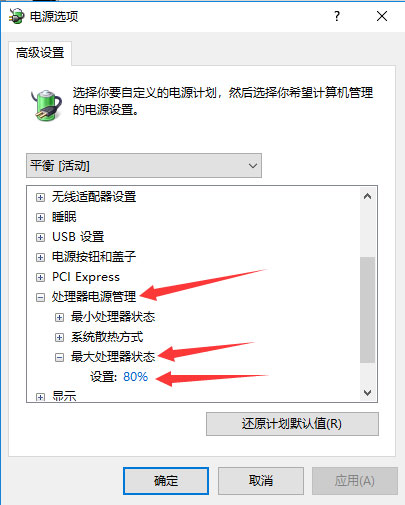Cancel with the 取消 button
405x505 pixels.
(261, 481)
